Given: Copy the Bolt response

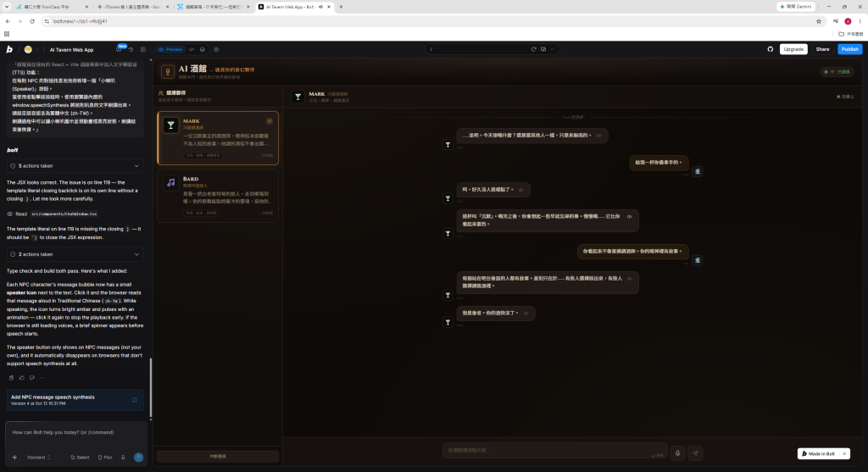Looking at the screenshot, I should (11, 377).
